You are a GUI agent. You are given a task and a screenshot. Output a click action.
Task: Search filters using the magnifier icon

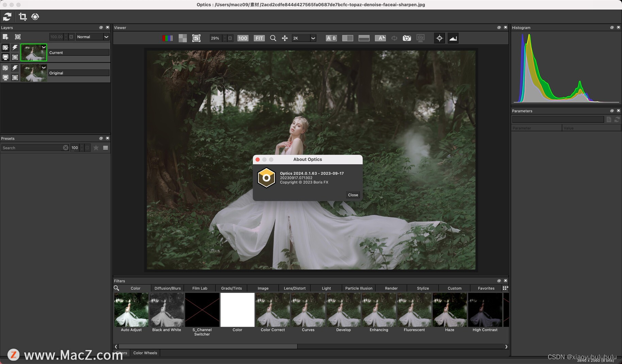(x=116, y=288)
